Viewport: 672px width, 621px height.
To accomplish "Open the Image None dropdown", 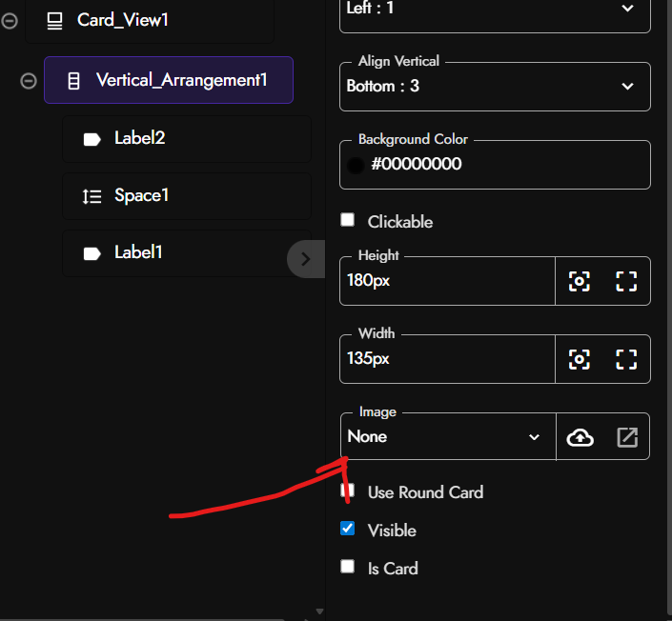I will point(448,437).
